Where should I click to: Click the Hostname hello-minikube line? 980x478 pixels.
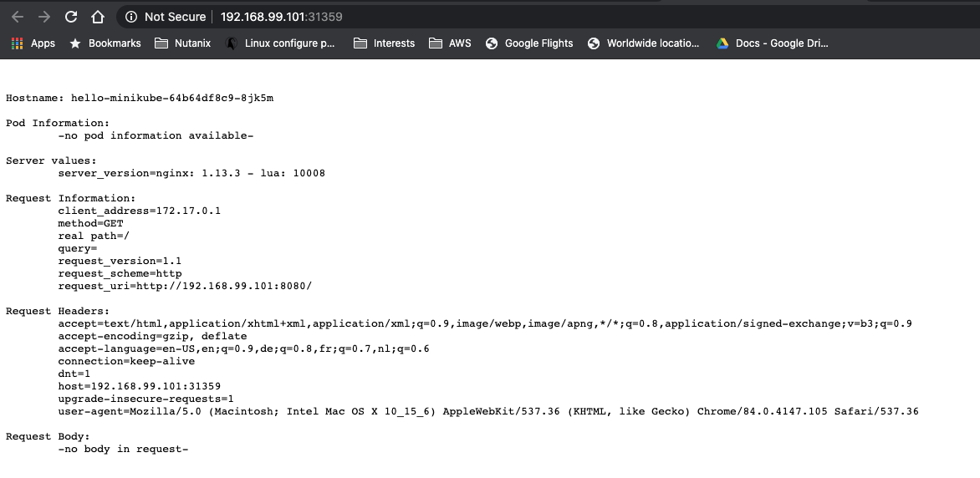140,98
